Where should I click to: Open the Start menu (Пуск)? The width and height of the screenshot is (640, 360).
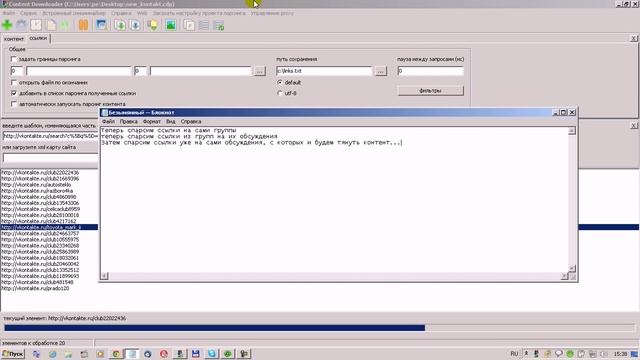pyautogui.click(x=13, y=354)
